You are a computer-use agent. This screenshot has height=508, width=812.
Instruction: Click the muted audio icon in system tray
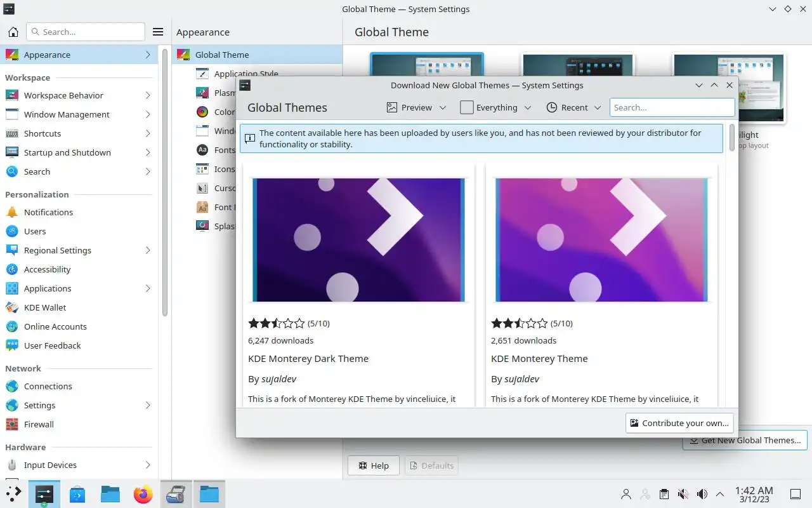pyautogui.click(x=683, y=494)
